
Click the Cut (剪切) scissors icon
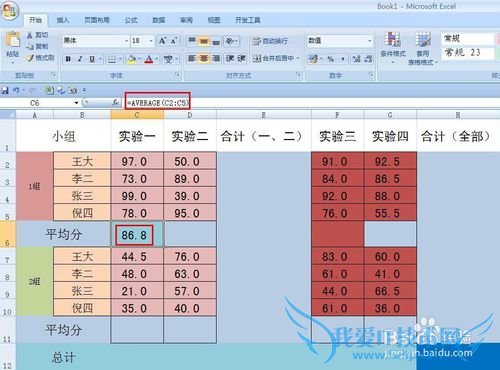point(30,35)
